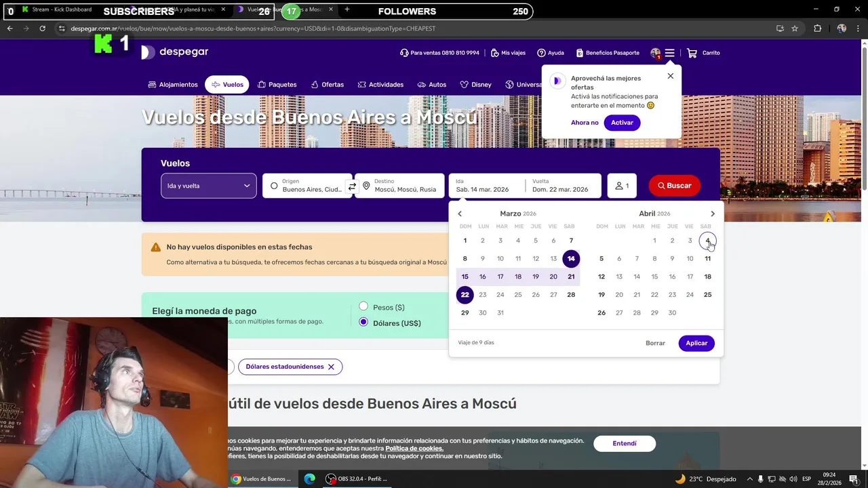Viewport: 868px width, 488px height.
Task: Select March 28 in calendar
Action: pos(571,295)
